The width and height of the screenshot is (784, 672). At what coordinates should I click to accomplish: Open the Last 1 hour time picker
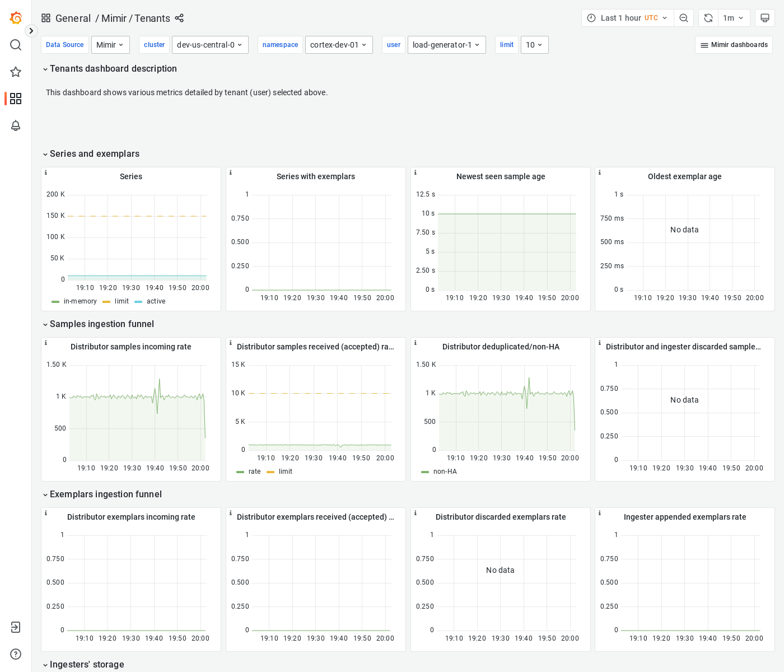click(622, 17)
